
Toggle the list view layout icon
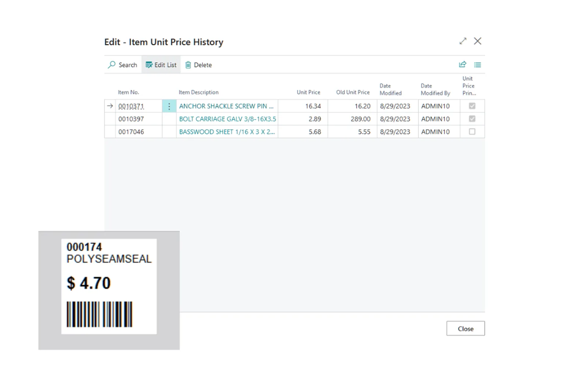(477, 65)
